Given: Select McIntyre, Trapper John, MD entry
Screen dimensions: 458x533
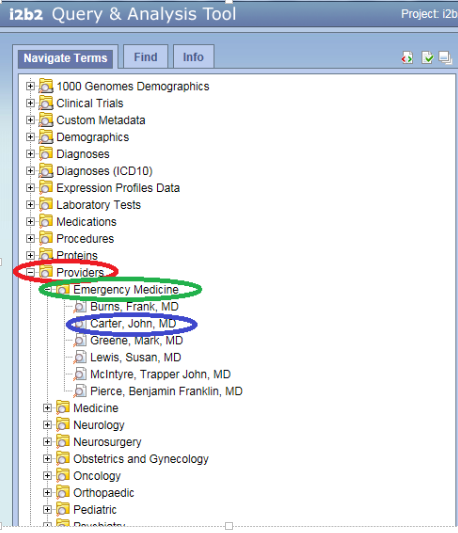Looking at the screenshot, I should tap(160, 374).
